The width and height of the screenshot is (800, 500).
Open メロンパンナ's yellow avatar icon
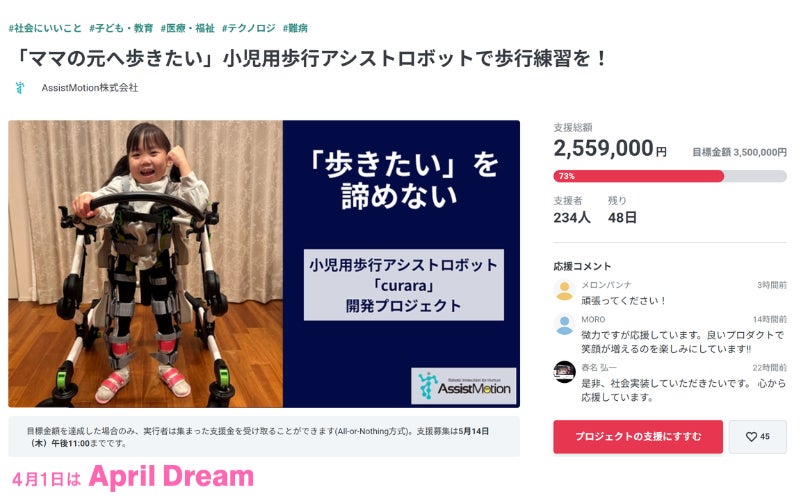(x=564, y=291)
